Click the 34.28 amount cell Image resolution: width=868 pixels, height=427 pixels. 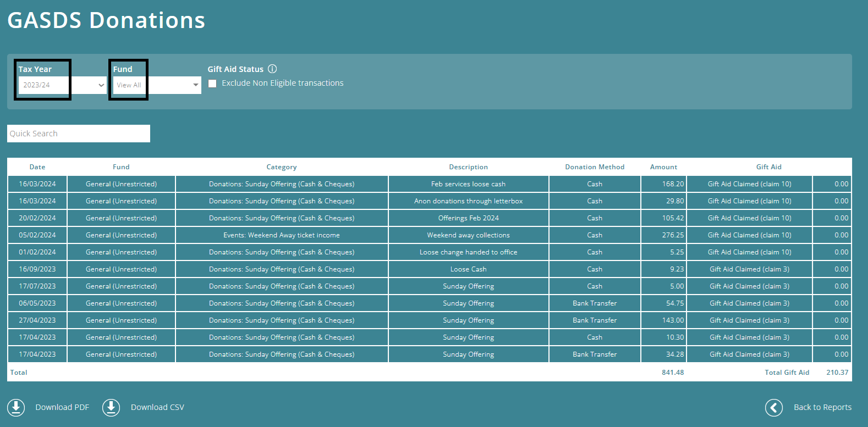663,354
